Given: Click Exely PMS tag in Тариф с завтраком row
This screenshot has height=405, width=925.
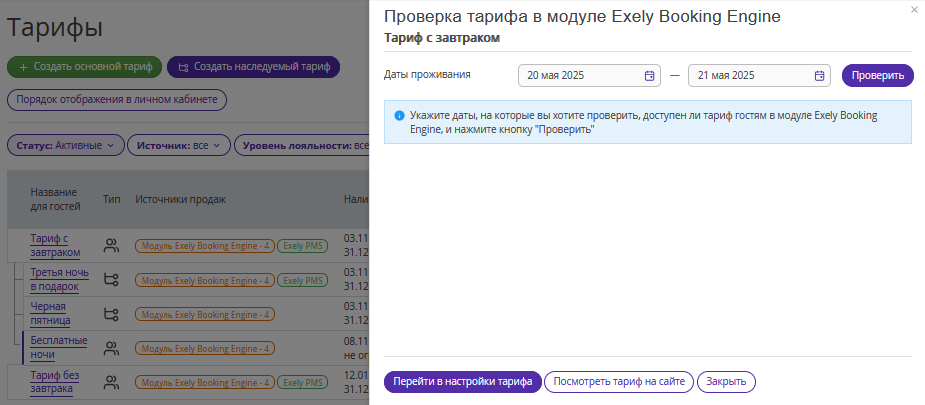Looking at the screenshot, I should [302, 246].
